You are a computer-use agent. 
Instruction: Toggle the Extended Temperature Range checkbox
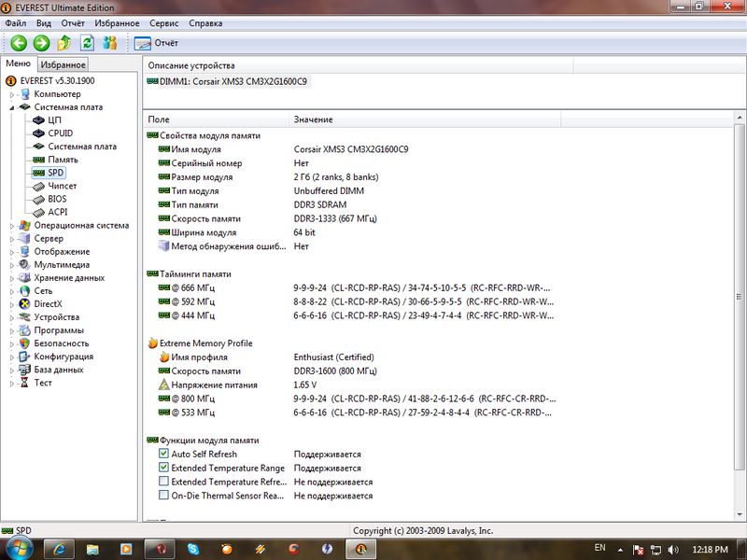click(x=164, y=468)
